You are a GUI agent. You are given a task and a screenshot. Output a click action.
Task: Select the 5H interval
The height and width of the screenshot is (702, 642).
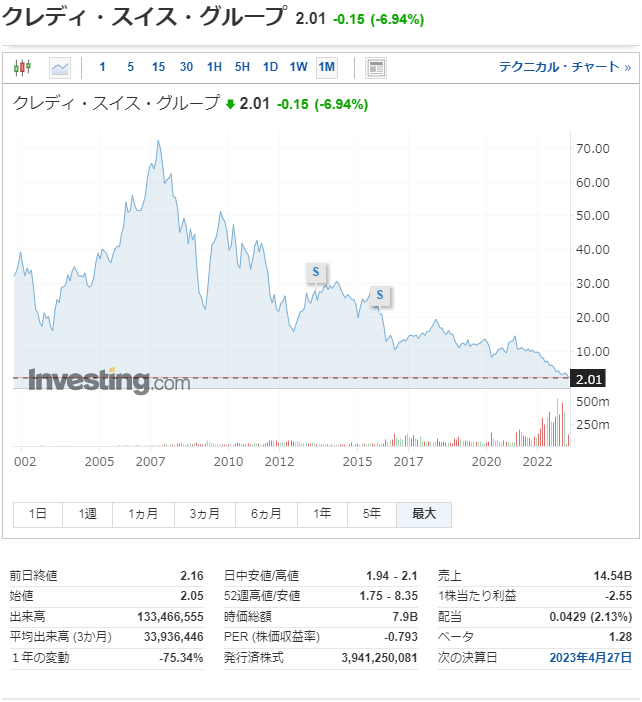[x=242, y=67]
